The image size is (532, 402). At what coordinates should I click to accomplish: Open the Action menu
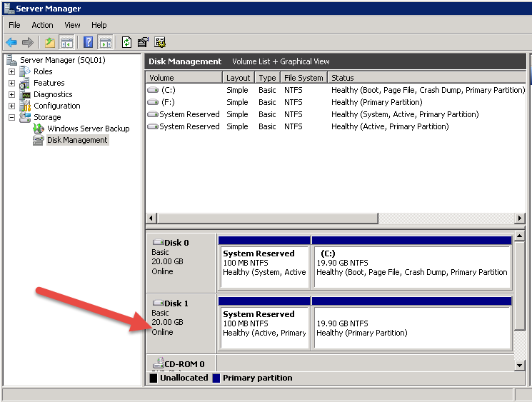point(42,25)
